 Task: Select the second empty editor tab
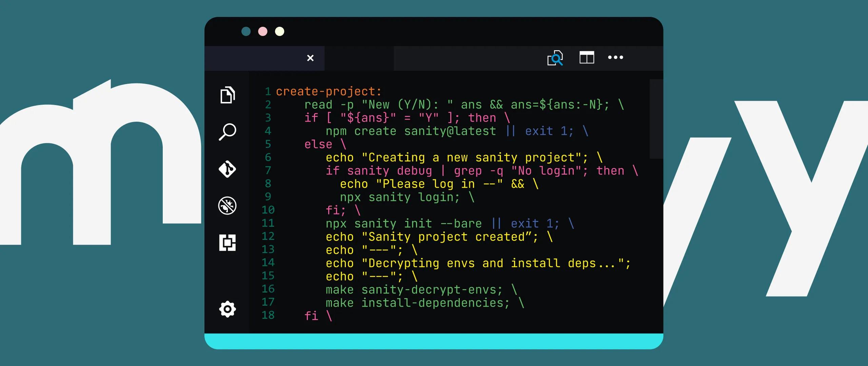pyautogui.click(x=359, y=58)
